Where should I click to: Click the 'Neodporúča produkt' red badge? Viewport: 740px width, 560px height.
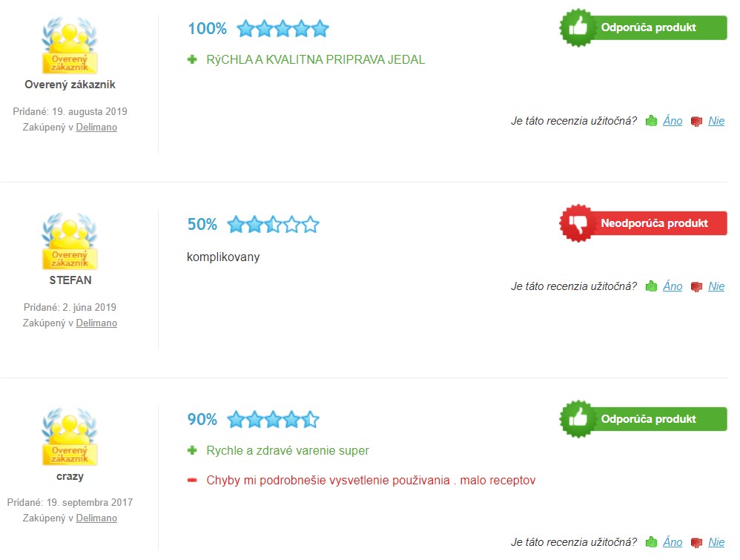coord(643,223)
